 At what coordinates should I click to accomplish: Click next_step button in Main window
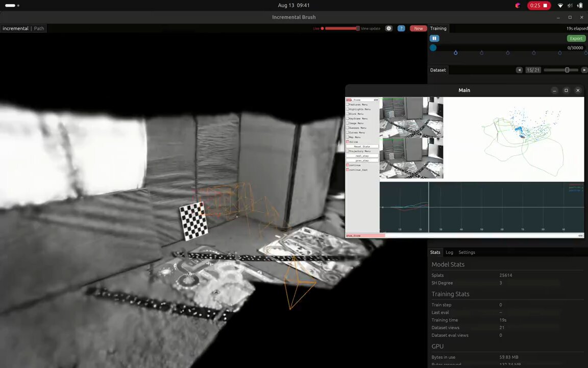click(362, 156)
